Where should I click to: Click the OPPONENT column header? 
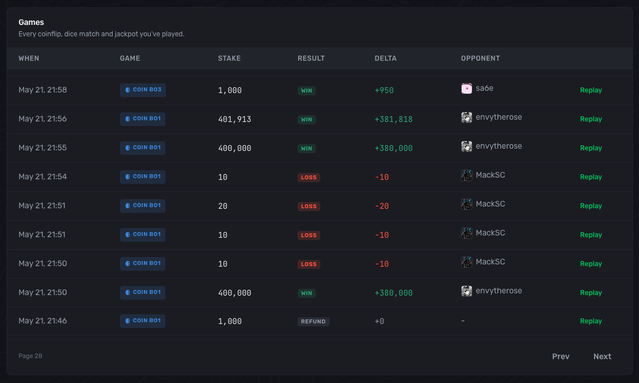click(480, 58)
